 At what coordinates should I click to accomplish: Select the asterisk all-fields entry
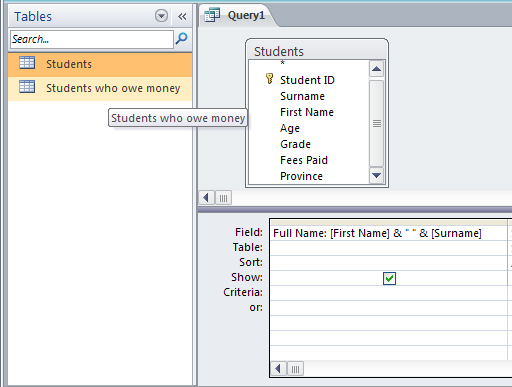point(282,63)
